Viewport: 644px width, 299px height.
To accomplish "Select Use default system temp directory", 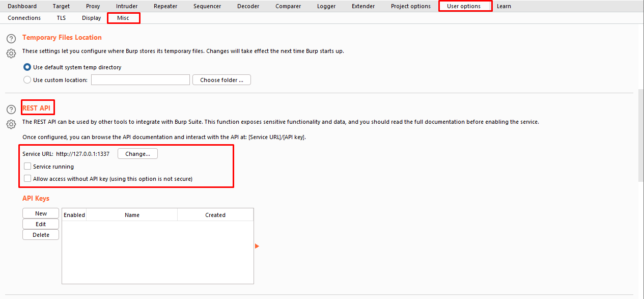I will click(x=27, y=67).
